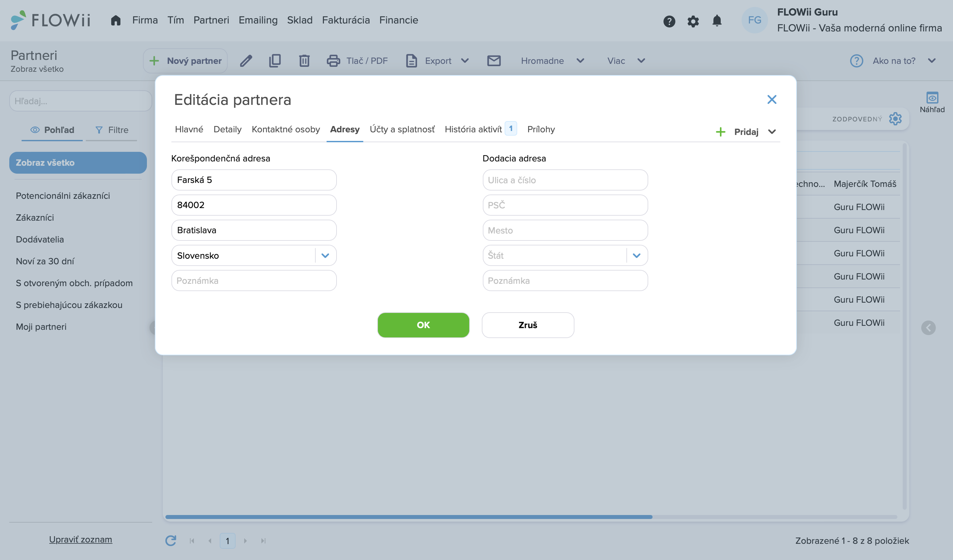The image size is (953, 560).
Task: Go to next page arrow
Action: (246, 541)
